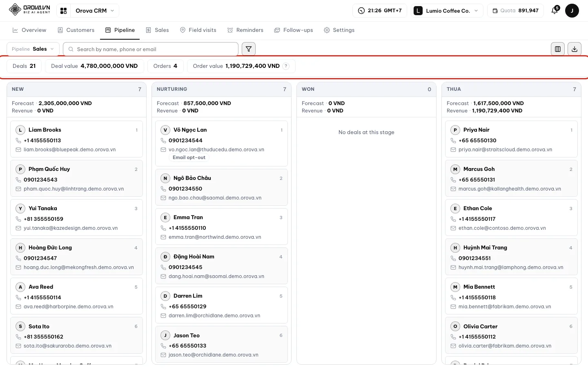Expand the Lumio Coffee Co. workspace dropdown

pyautogui.click(x=447, y=11)
